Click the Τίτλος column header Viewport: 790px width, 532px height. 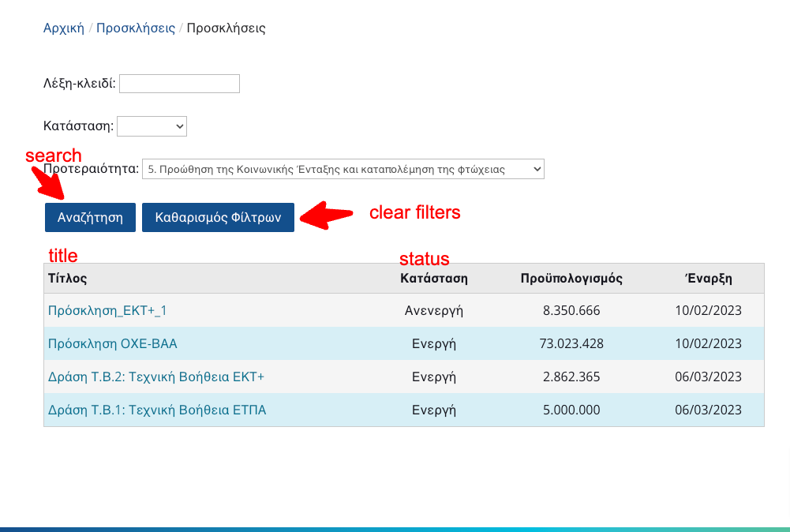tap(68, 278)
